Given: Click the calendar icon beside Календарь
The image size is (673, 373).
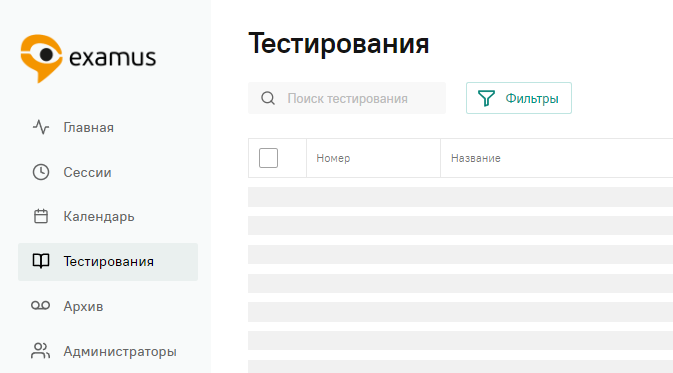Looking at the screenshot, I should tap(41, 216).
